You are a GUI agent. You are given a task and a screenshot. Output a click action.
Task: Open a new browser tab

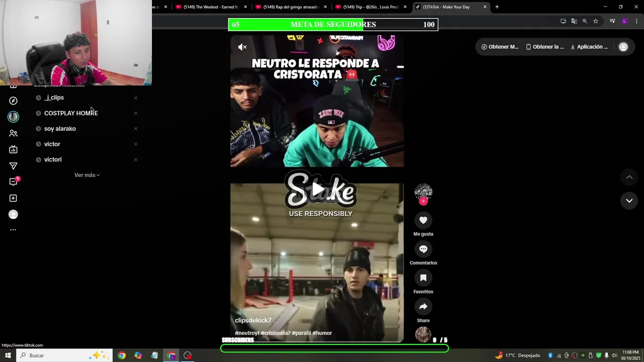click(x=497, y=7)
